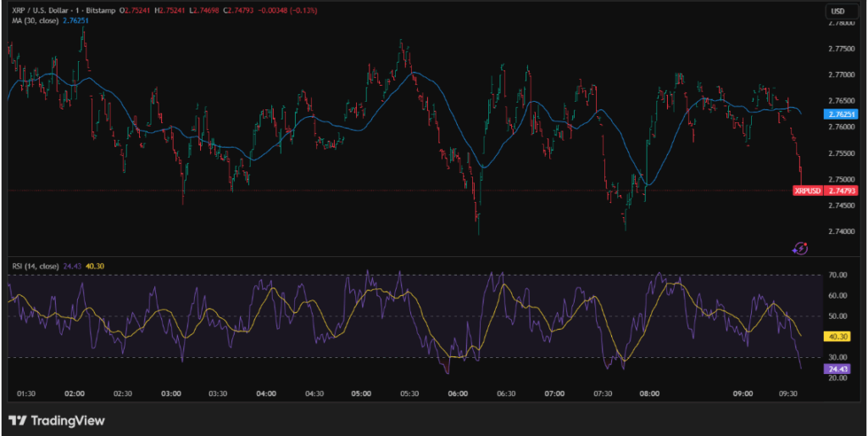The width and height of the screenshot is (868, 436).
Task: Click the 08:00 time axis label
Action: pyautogui.click(x=651, y=394)
